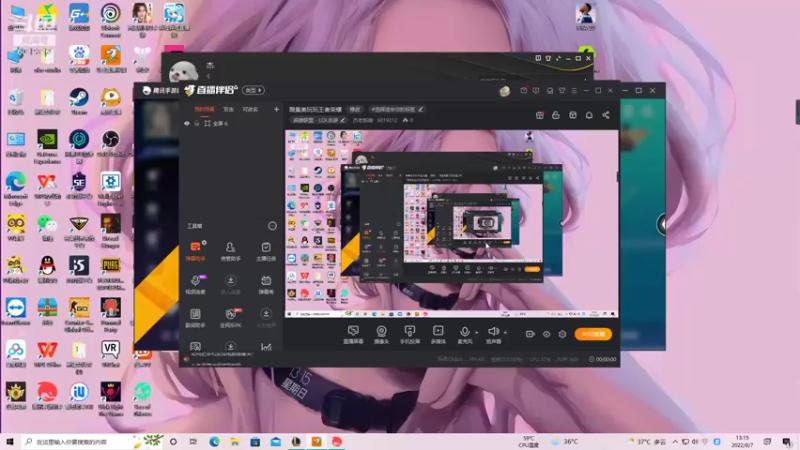Open phone screen mirroring source
The width and height of the screenshot is (800, 450).
(410, 335)
